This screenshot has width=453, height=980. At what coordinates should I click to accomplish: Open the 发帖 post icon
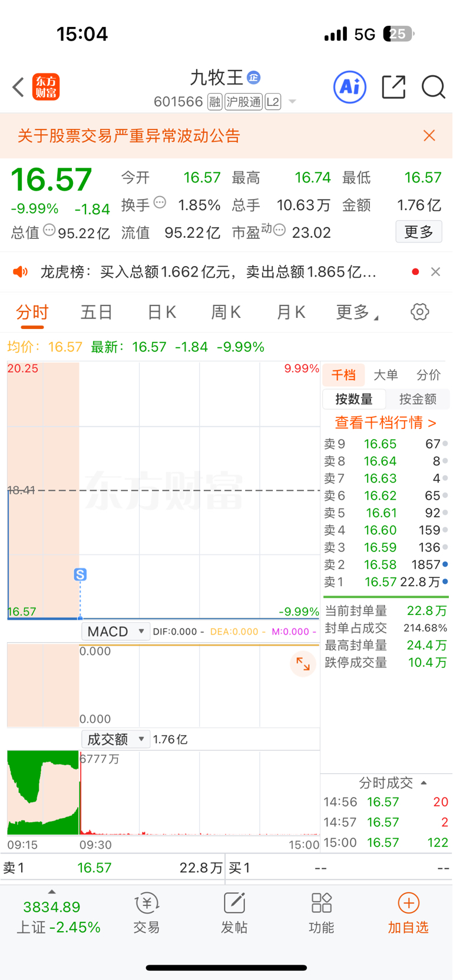(x=234, y=913)
